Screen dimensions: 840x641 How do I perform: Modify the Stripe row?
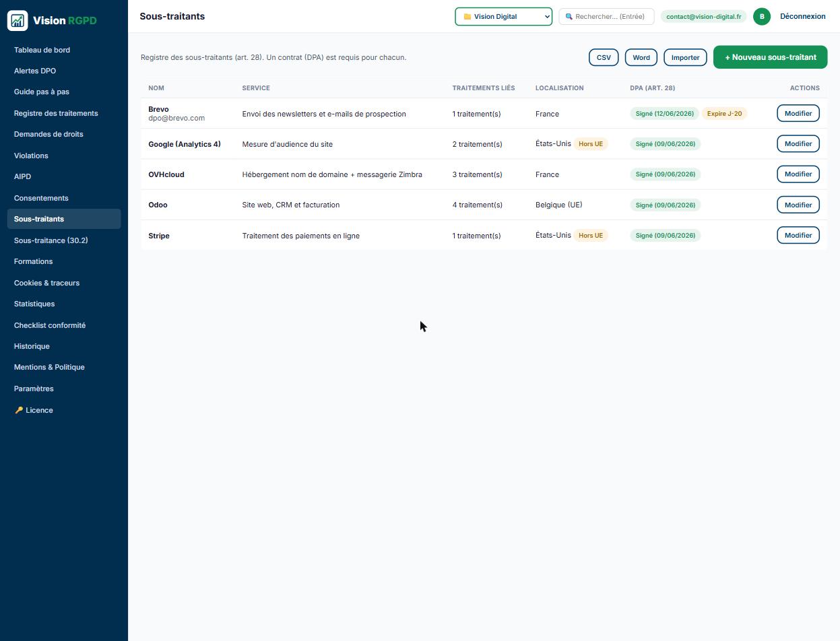point(798,235)
